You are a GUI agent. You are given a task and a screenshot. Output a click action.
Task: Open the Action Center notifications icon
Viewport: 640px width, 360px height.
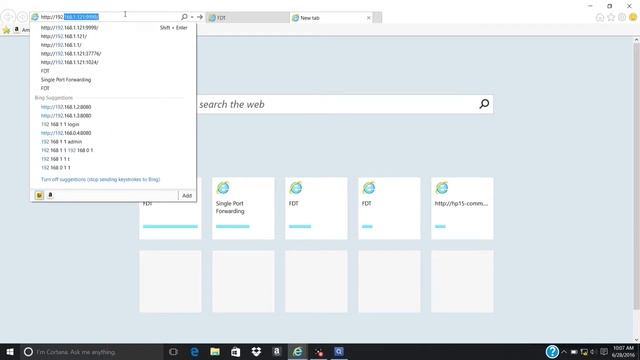[x=604, y=352]
